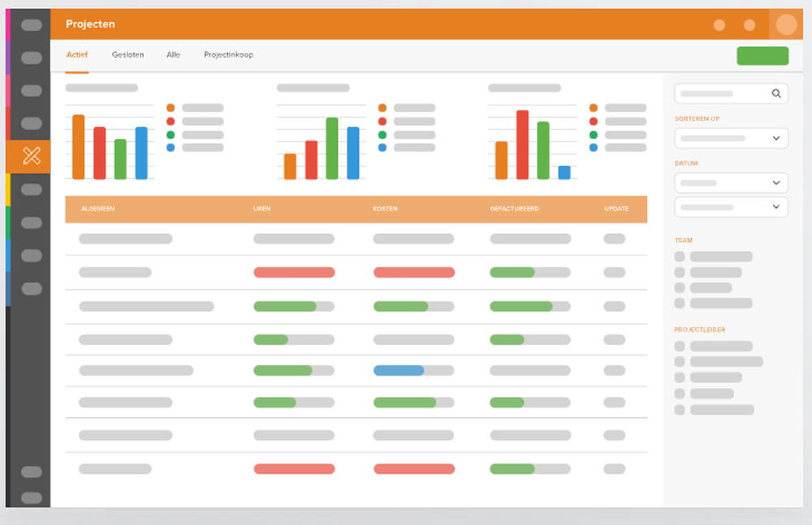Sort by the Gefactureerd column header
The image size is (812, 525).
click(x=514, y=209)
